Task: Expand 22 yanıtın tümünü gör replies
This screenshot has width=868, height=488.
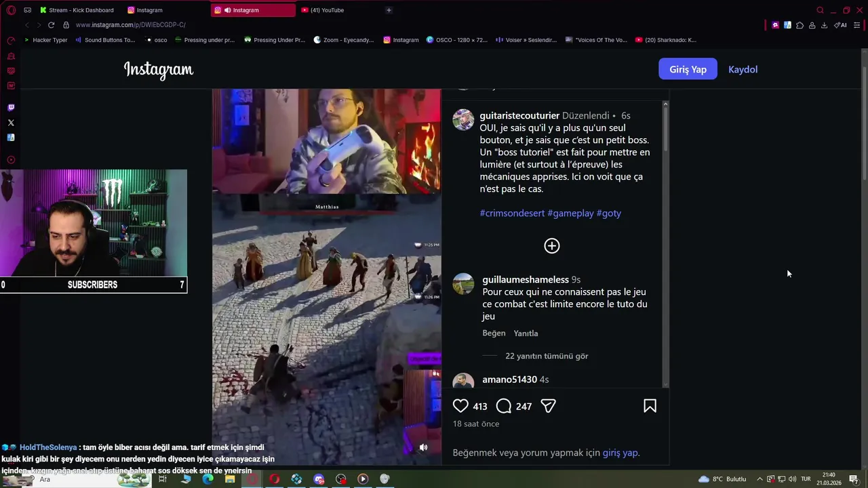Action: [x=547, y=356]
